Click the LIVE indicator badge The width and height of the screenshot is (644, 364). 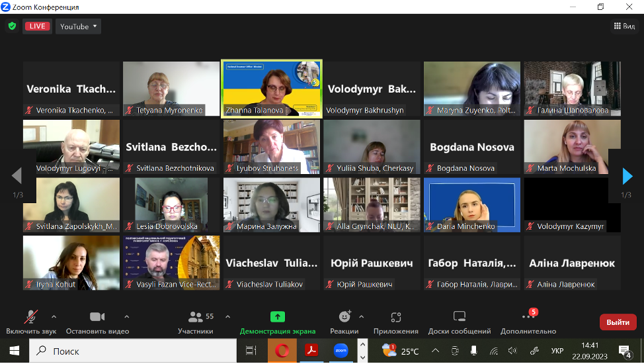38,26
